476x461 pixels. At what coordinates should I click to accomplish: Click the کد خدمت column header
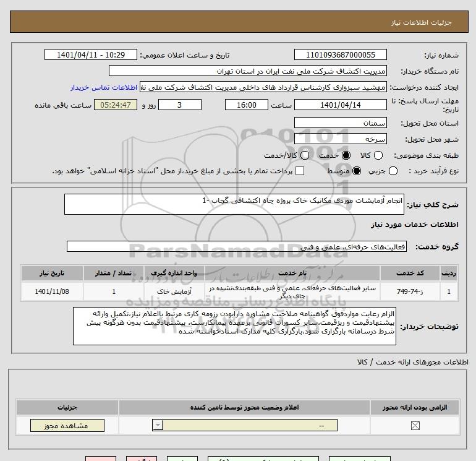coord(410,273)
